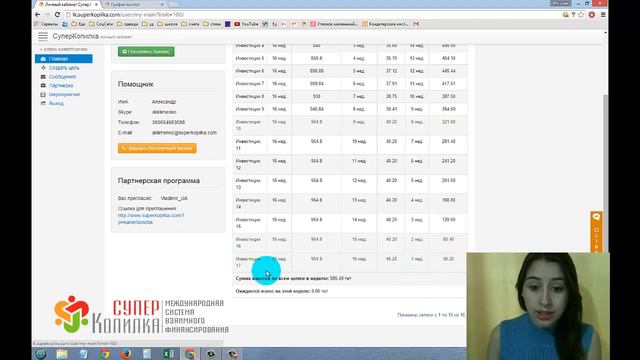
Task: Click the orange free call request button
Action: tap(157, 148)
